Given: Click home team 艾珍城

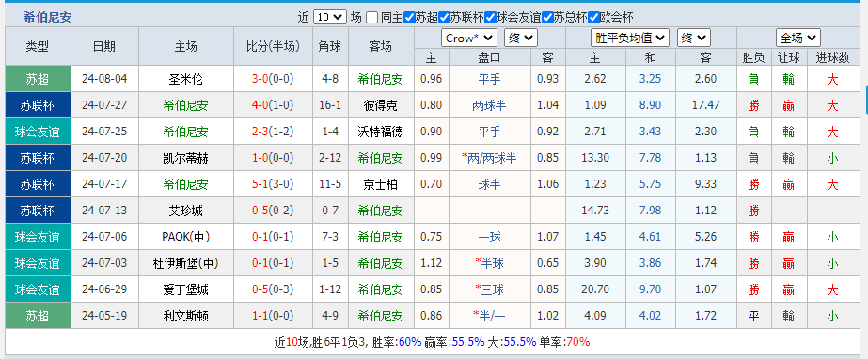Looking at the screenshot, I should coord(186,211).
